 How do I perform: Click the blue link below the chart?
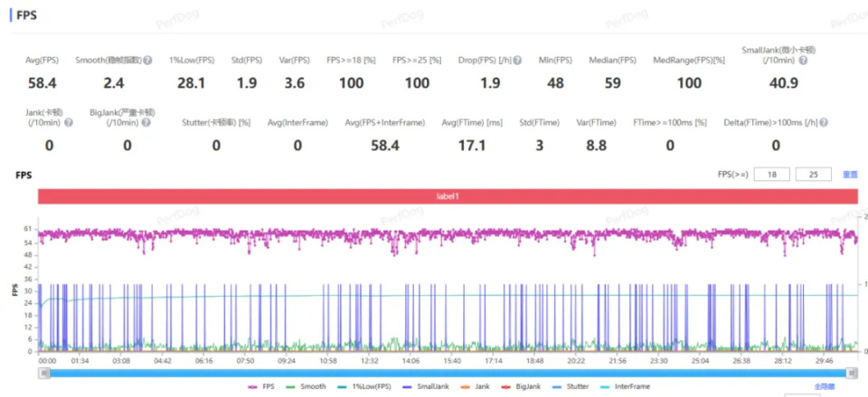tap(825, 386)
